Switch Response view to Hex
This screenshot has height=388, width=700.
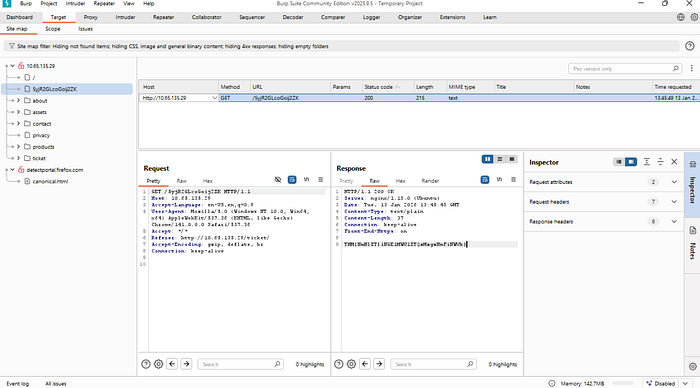click(x=400, y=181)
